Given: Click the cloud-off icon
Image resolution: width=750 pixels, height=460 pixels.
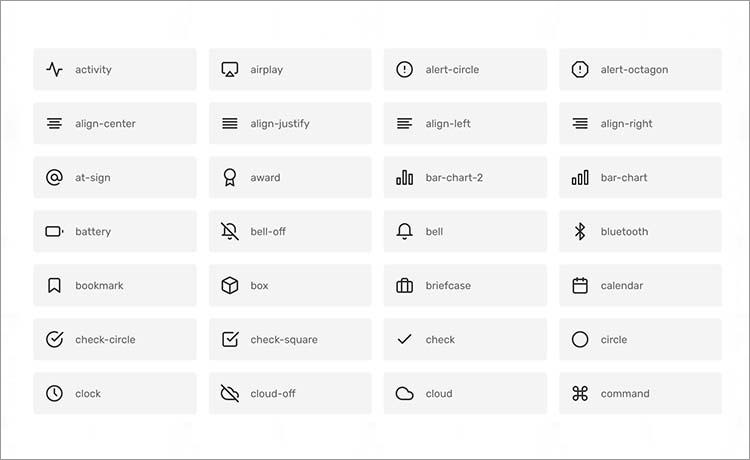Looking at the screenshot, I should [x=230, y=394].
